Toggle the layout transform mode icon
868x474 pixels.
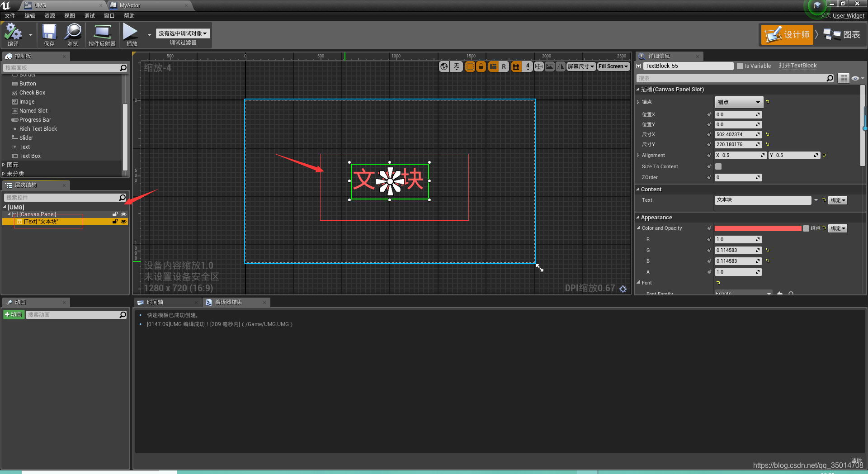(x=493, y=66)
